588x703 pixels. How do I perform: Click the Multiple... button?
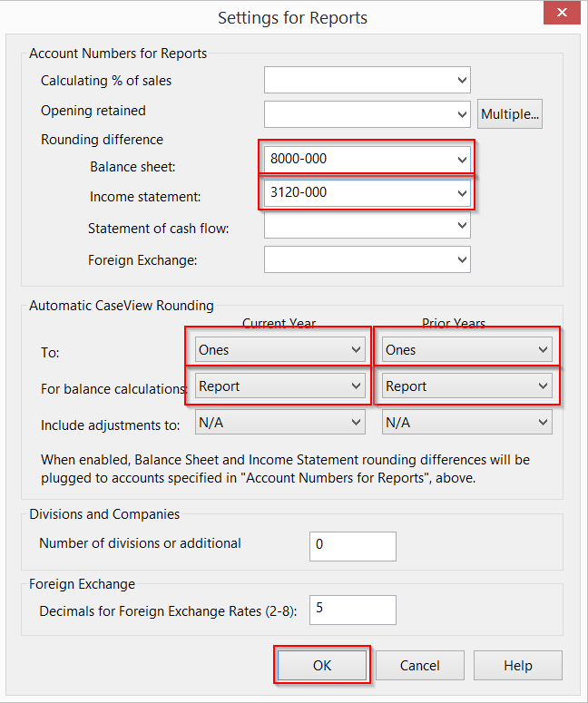click(x=510, y=114)
